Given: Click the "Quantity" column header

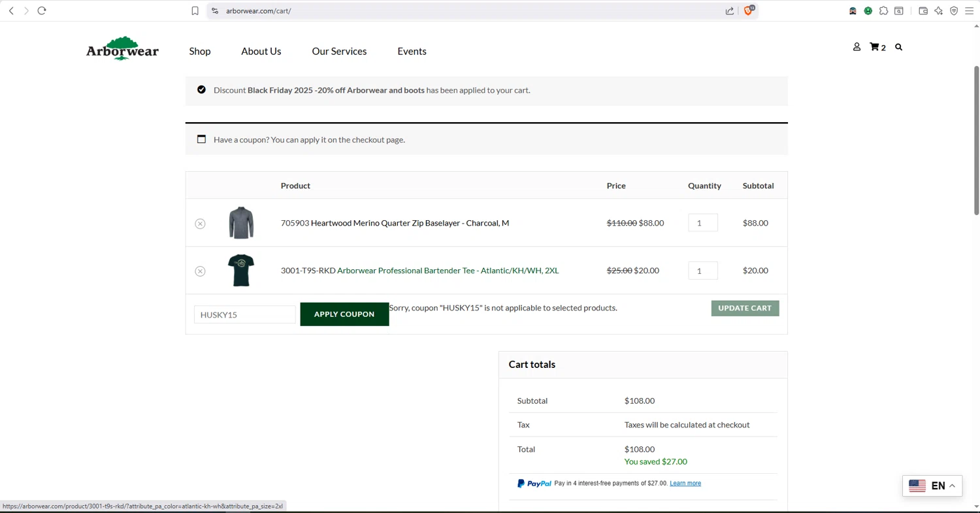Looking at the screenshot, I should pyautogui.click(x=704, y=186).
